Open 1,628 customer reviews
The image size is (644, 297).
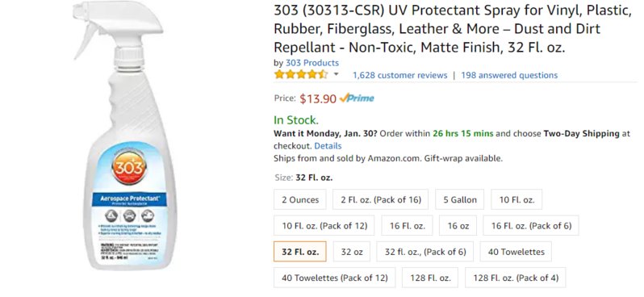tap(400, 75)
